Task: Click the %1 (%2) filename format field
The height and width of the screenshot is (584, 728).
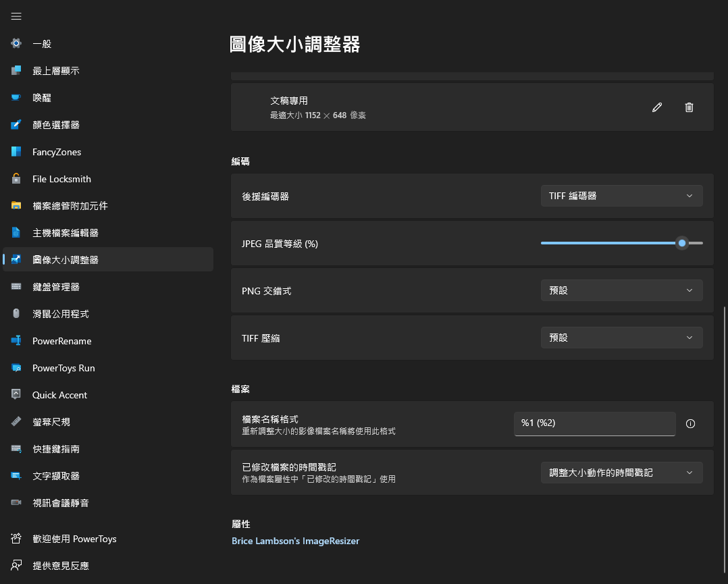Action: click(594, 423)
